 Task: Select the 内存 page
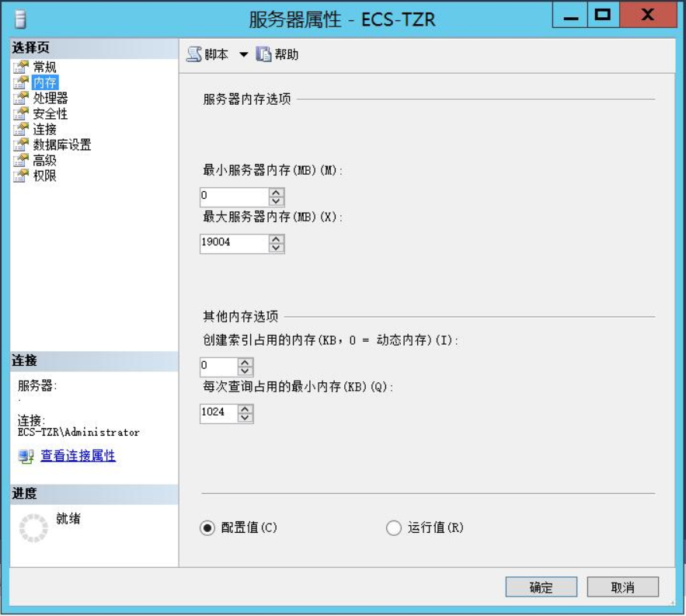44,82
